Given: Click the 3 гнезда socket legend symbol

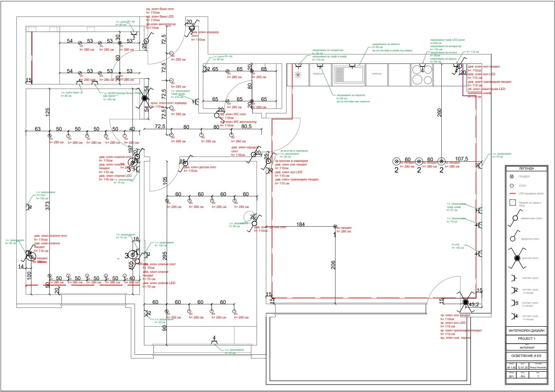Looking at the screenshot, I should (514, 303).
